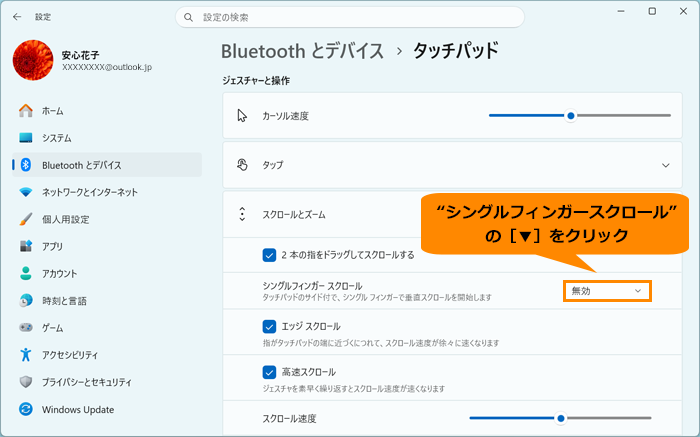The image size is (700, 437).
Task: Open アクセシビリティ settings
Action: click(x=107, y=355)
